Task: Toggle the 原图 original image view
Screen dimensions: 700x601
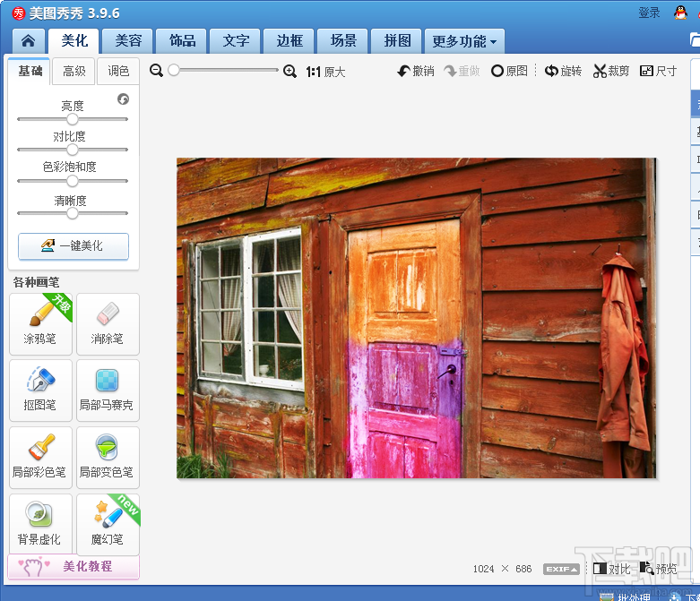Action: tap(509, 71)
